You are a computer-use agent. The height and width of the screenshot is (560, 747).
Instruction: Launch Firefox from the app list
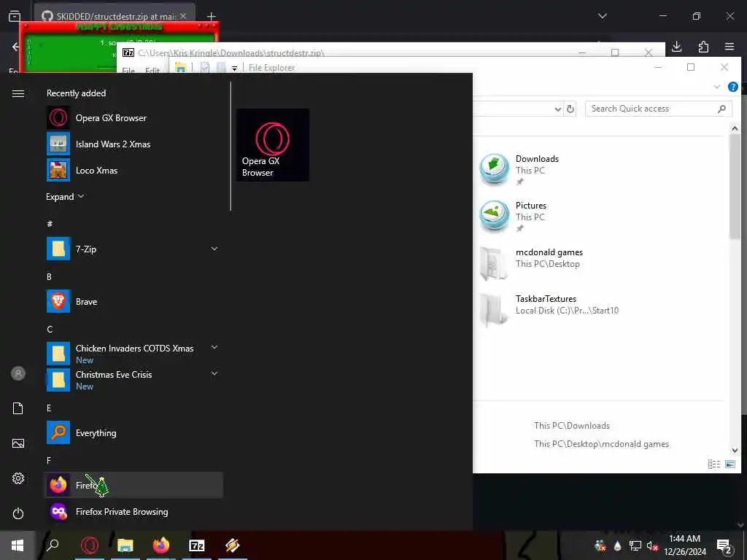pyautogui.click(x=133, y=485)
